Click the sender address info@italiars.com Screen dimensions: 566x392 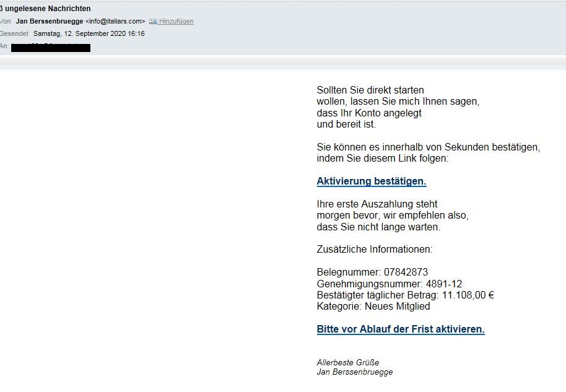pos(115,21)
